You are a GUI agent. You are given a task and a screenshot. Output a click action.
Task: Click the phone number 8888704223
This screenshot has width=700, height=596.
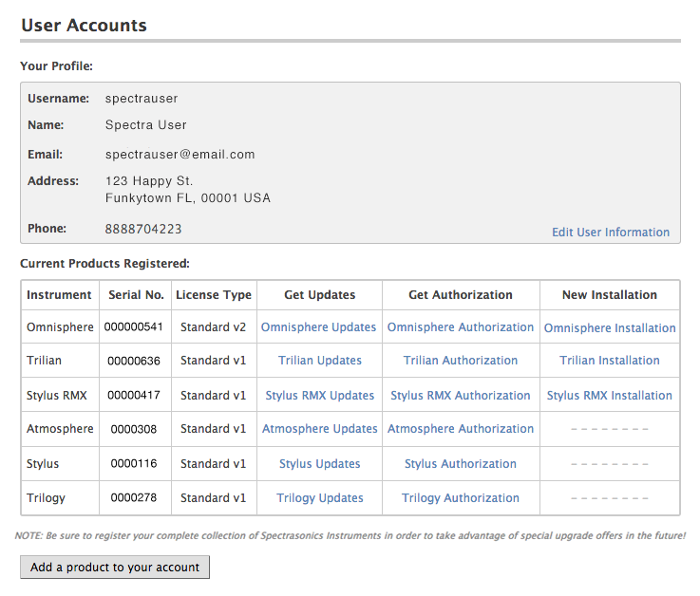pos(142,229)
